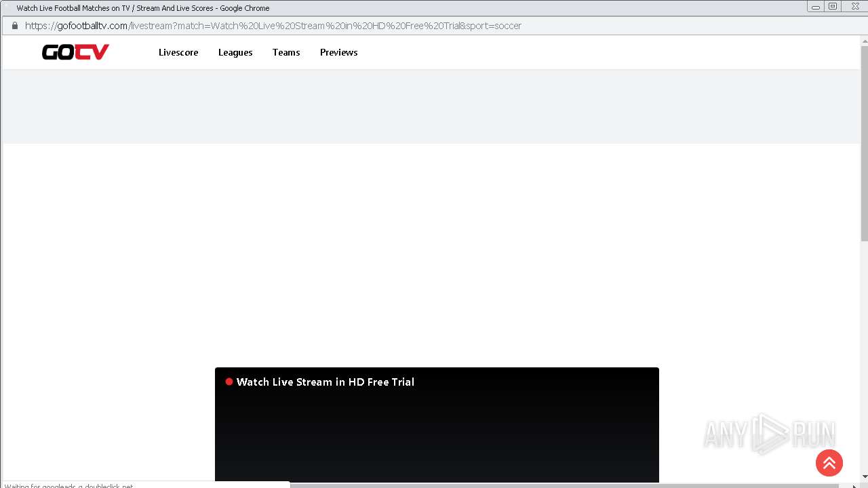The image size is (868, 488).
Task: Open the Teams menu item
Action: [x=286, y=52]
